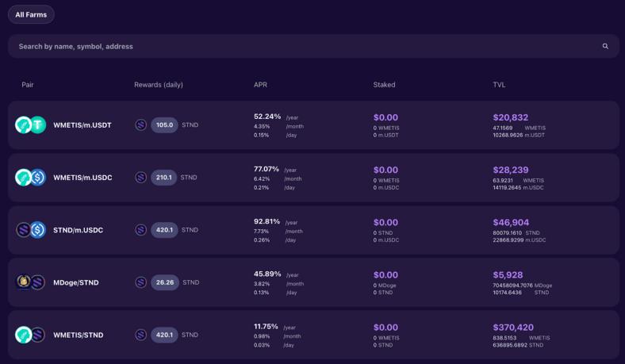625x364 pixels.
Task: Expand the STND/m.USDC farm row
Action: tap(78, 230)
